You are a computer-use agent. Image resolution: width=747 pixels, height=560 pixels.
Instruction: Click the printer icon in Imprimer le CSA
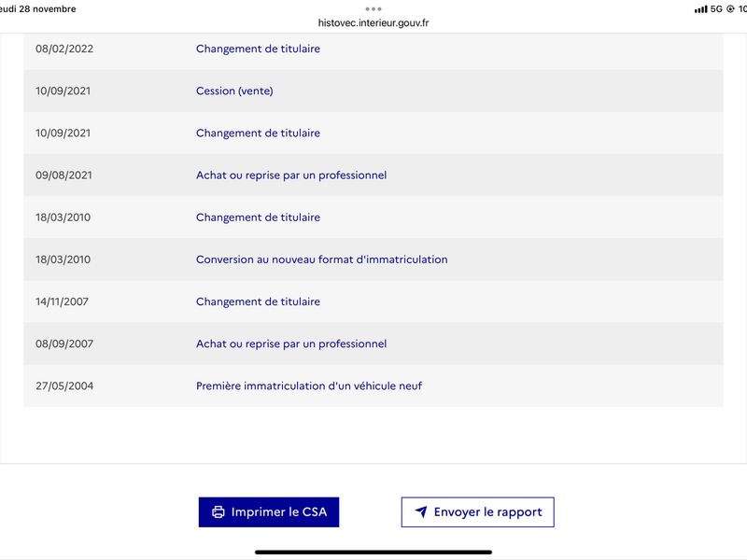[x=218, y=511]
